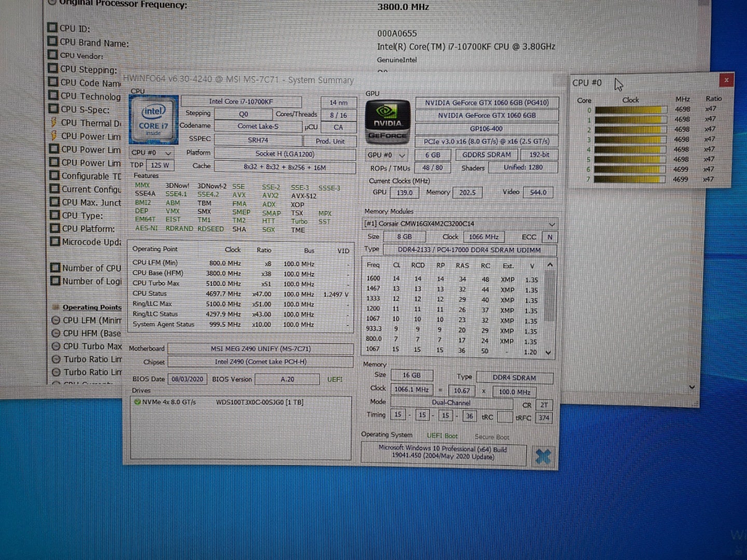
Task: Click the 14 nm process field
Action: [339, 103]
